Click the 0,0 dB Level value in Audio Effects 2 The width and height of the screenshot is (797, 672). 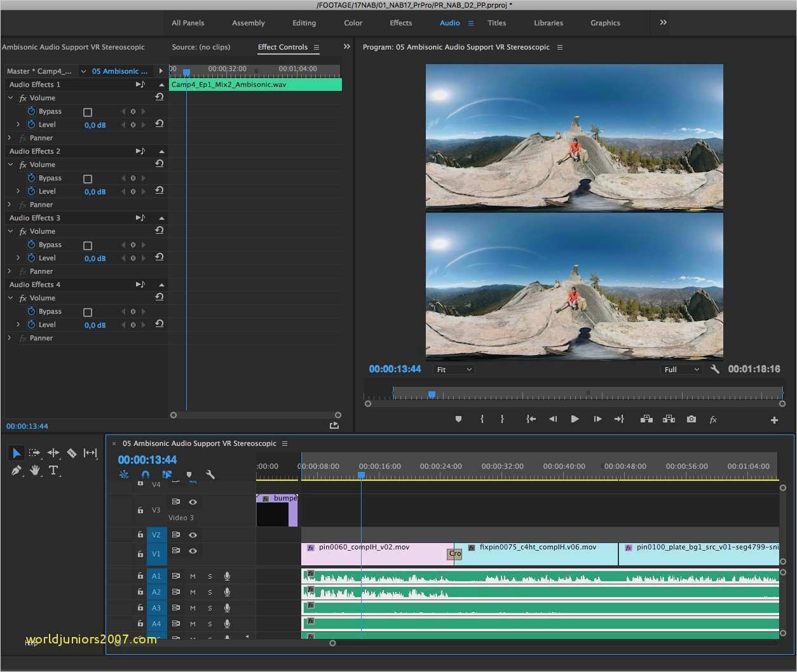(95, 192)
